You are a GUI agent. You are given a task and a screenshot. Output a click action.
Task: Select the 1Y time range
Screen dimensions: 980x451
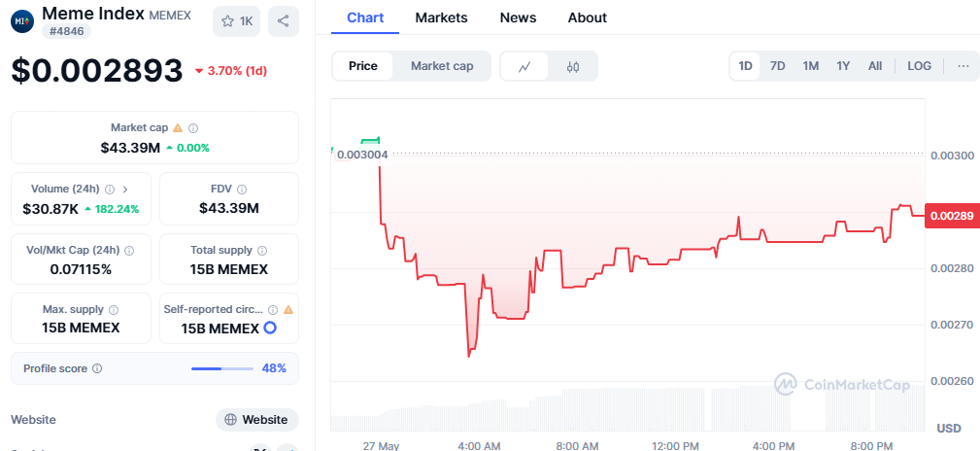(843, 66)
